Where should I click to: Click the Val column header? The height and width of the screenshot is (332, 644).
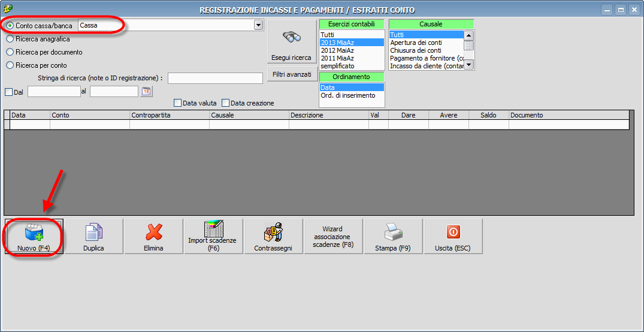(378, 115)
